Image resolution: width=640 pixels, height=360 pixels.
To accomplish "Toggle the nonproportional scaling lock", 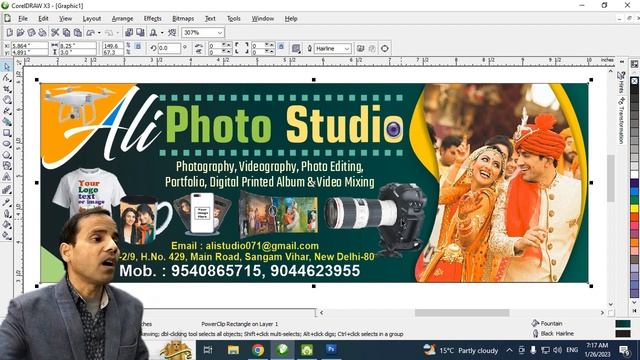I will coord(138,47).
